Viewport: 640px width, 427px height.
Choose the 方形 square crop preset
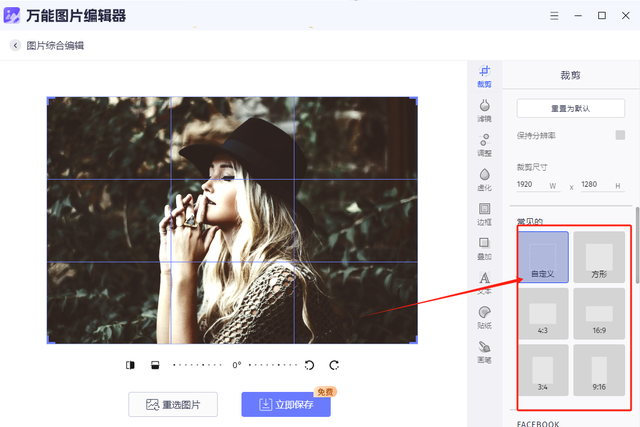599,257
